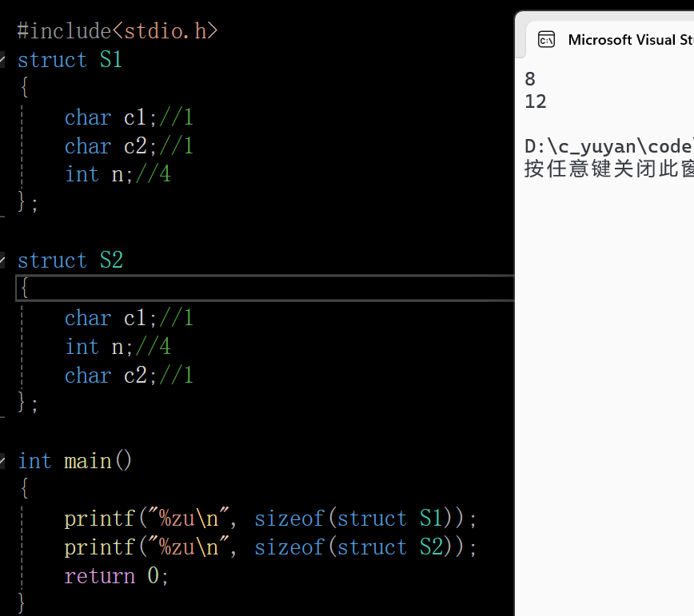Screen dimensions: 694x616
Task: Click the #include<stdio.h> line
Action: [x=118, y=31]
